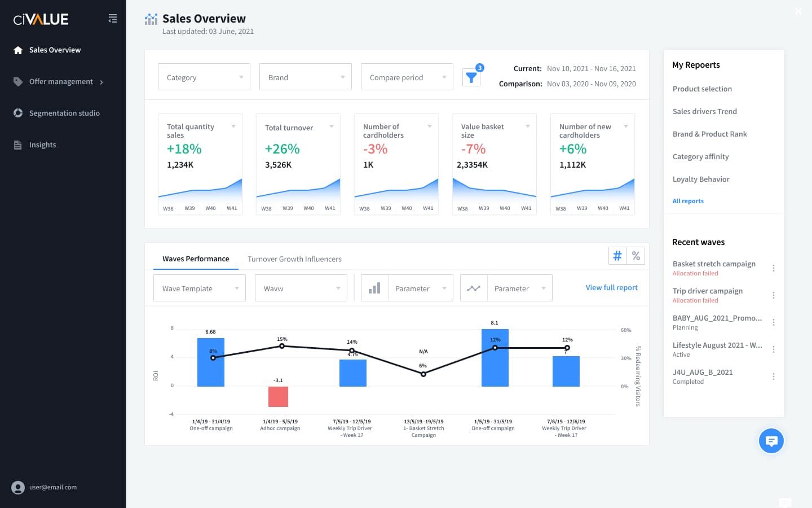The height and width of the screenshot is (508, 812).
Task: Click the View full report link
Action: tap(611, 288)
